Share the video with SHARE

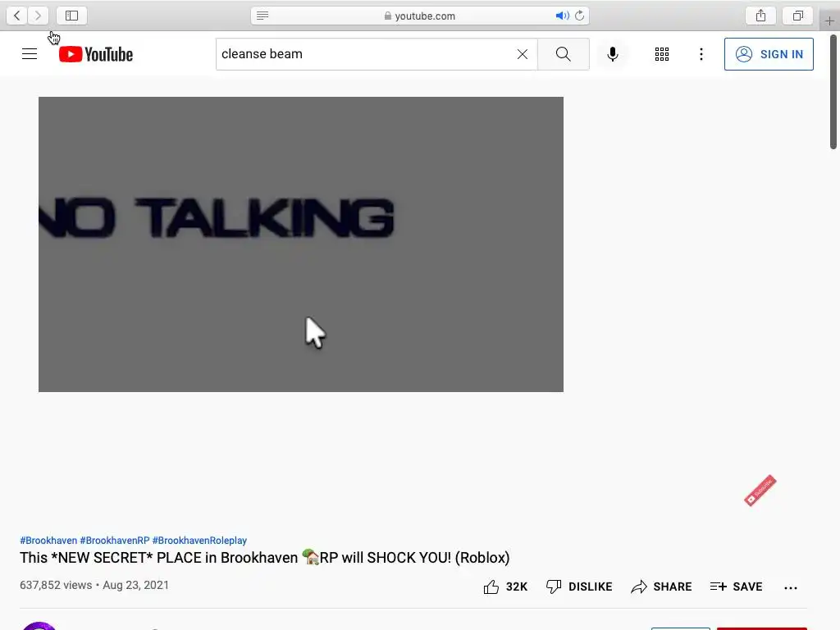(x=661, y=587)
